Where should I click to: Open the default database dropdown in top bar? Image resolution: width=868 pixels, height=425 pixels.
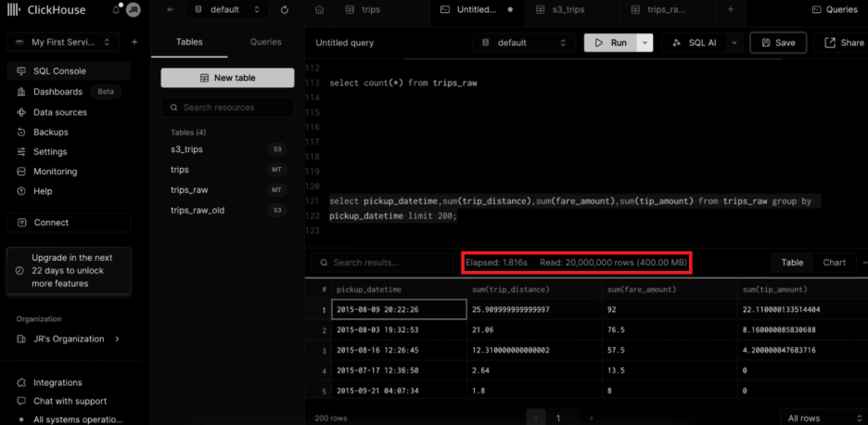click(227, 9)
